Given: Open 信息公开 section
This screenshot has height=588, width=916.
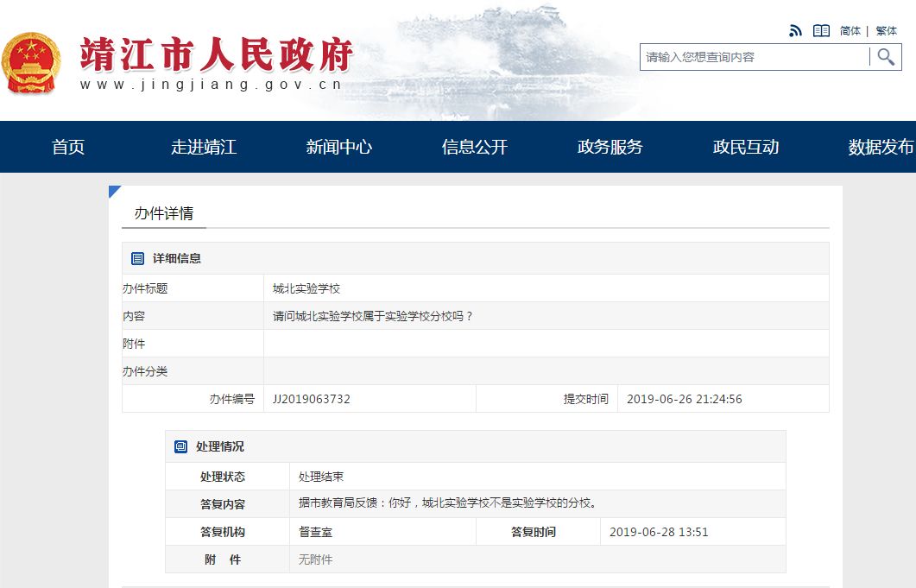Looking at the screenshot, I should (x=474, y=147).
